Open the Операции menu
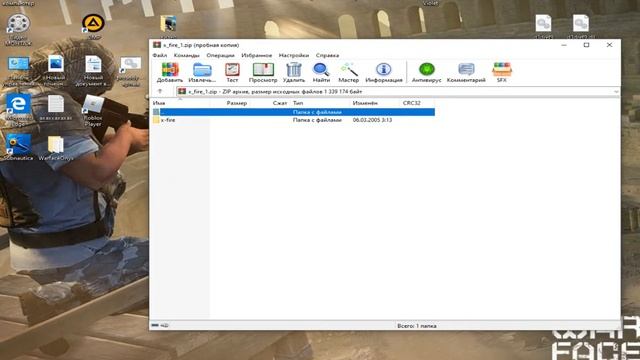 pos(220,55)
